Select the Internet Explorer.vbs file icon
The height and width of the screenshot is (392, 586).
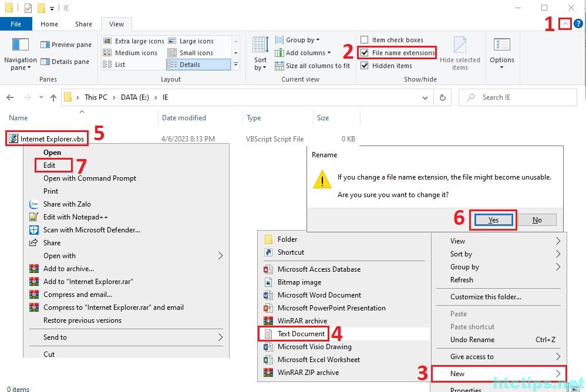14,139
